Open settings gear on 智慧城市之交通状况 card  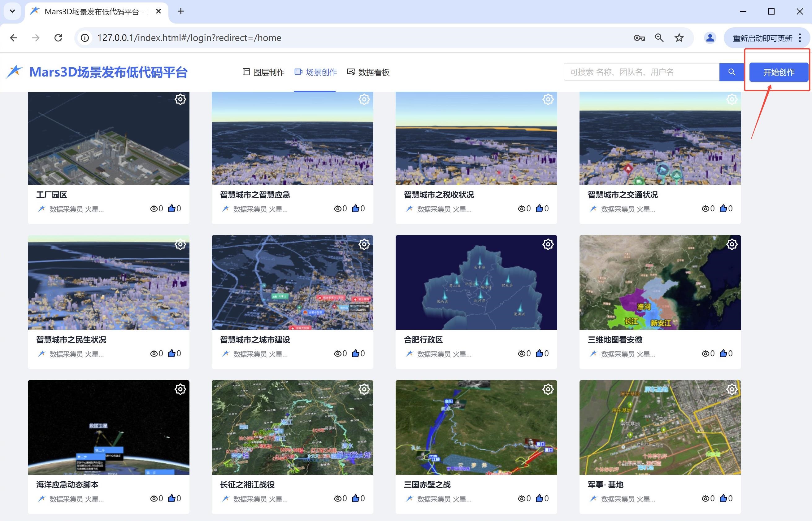(732, 99)
